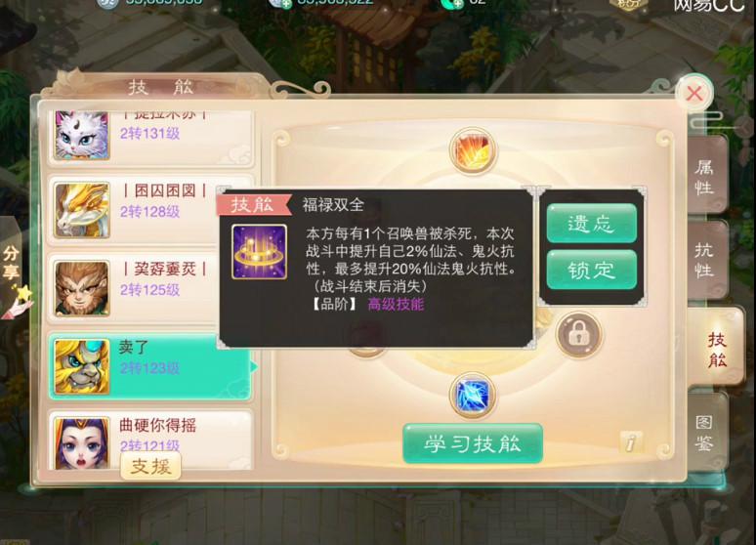This screenshot has width=756, height=545.
Task: Select the golden dragon pet 困囚困囡
Action: (x=149, y=210)
